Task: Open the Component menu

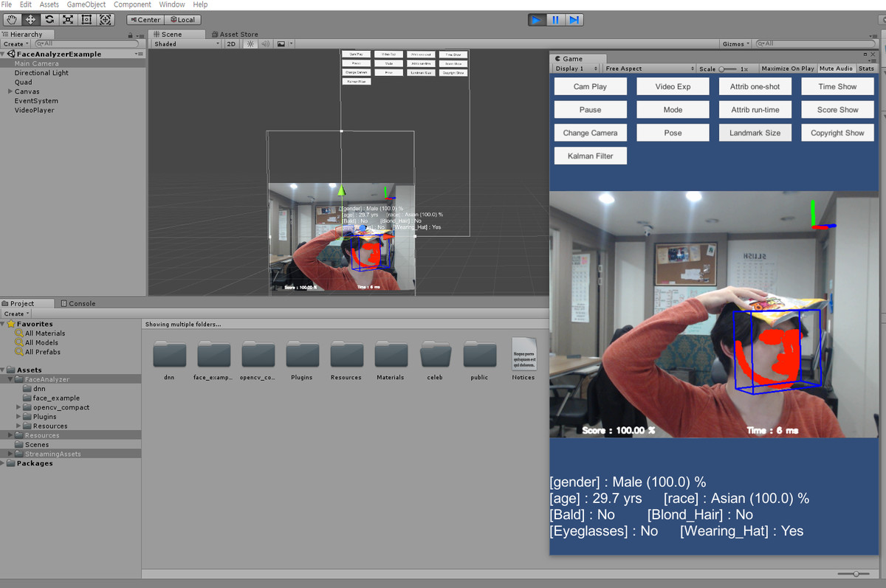Action: pos(132,4)
